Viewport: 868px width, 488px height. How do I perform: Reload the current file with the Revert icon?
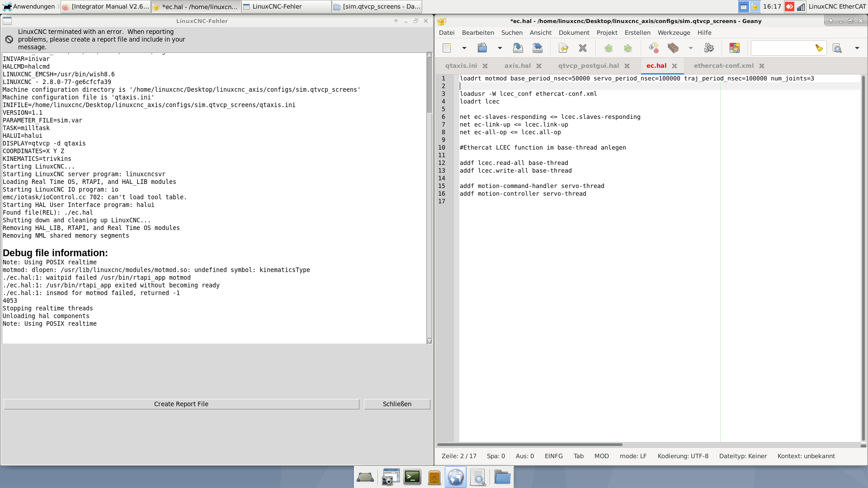[x=563, y=48]
